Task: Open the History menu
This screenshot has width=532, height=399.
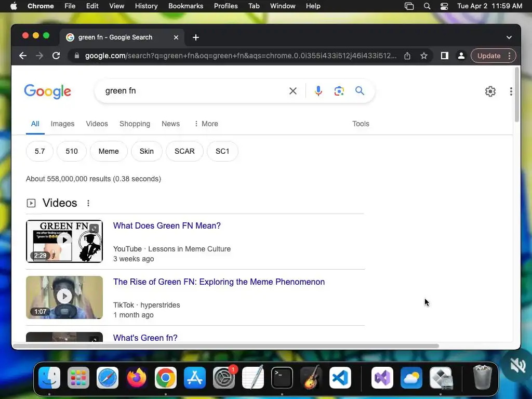Action: (146, 6)
